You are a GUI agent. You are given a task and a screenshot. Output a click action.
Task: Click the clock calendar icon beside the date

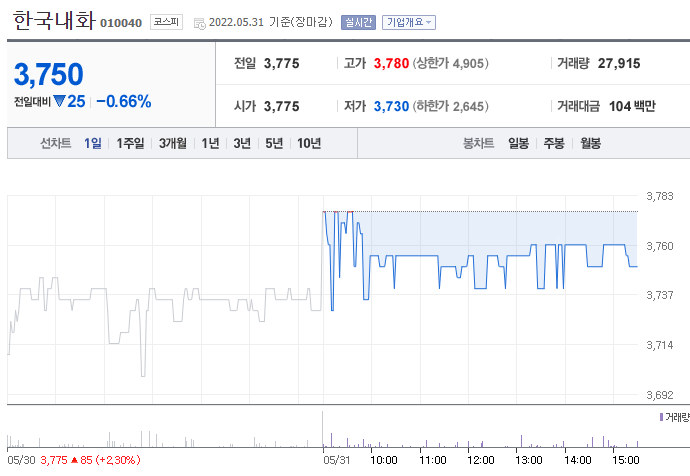[x=199, y=23]
